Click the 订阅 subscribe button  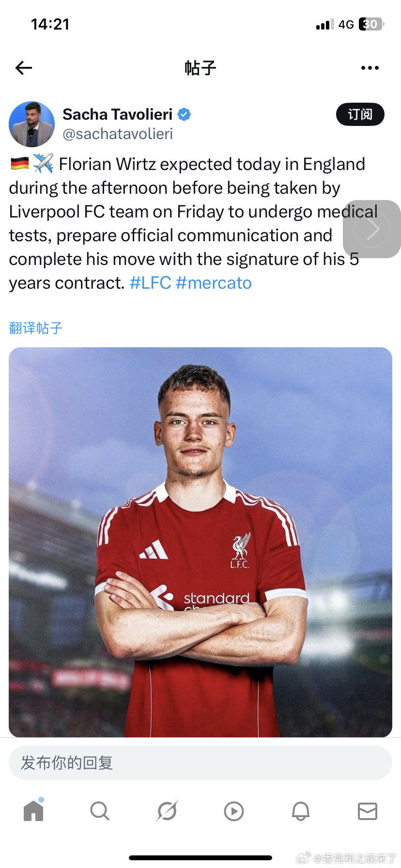(360, 114)
